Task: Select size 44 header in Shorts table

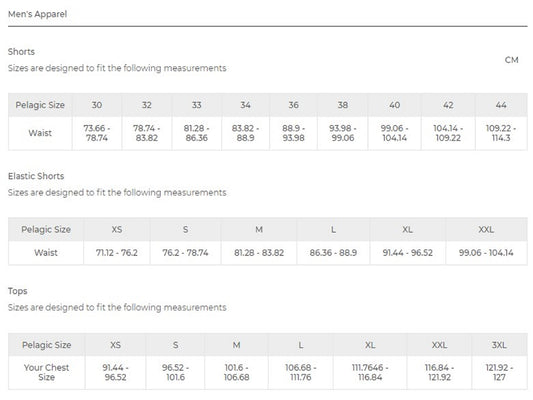Action: [x=501, y=105]
